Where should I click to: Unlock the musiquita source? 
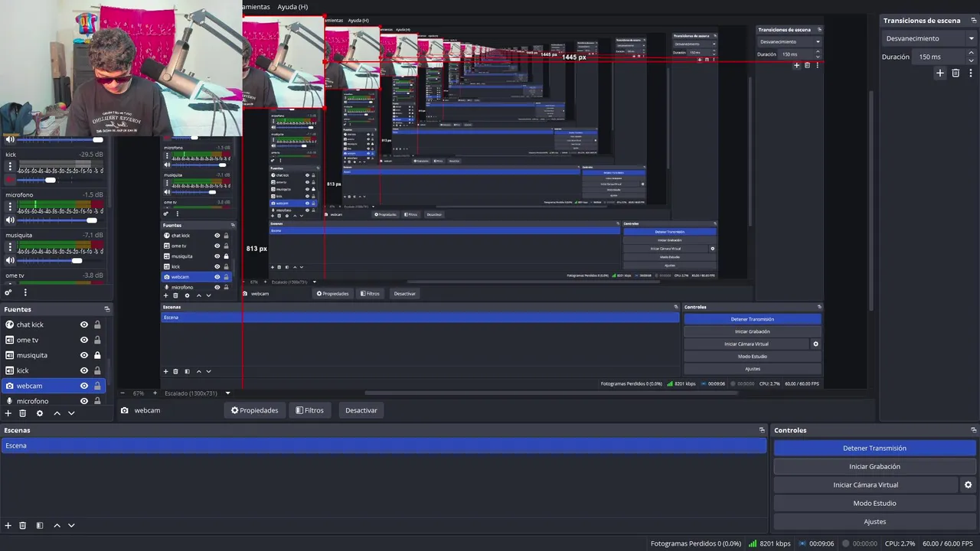click(97, 355)
